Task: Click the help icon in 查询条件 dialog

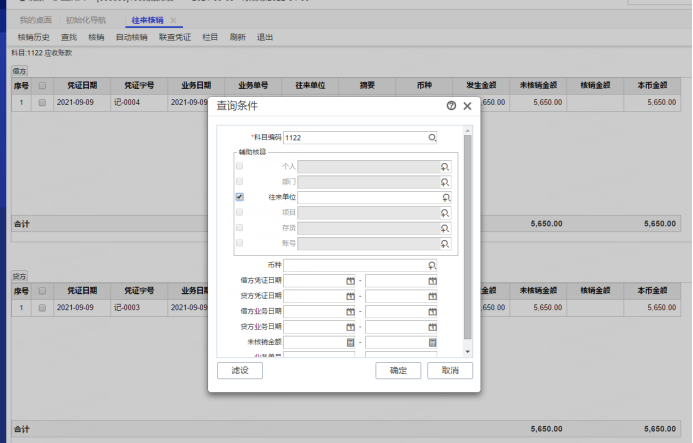Action: point(451,105)
